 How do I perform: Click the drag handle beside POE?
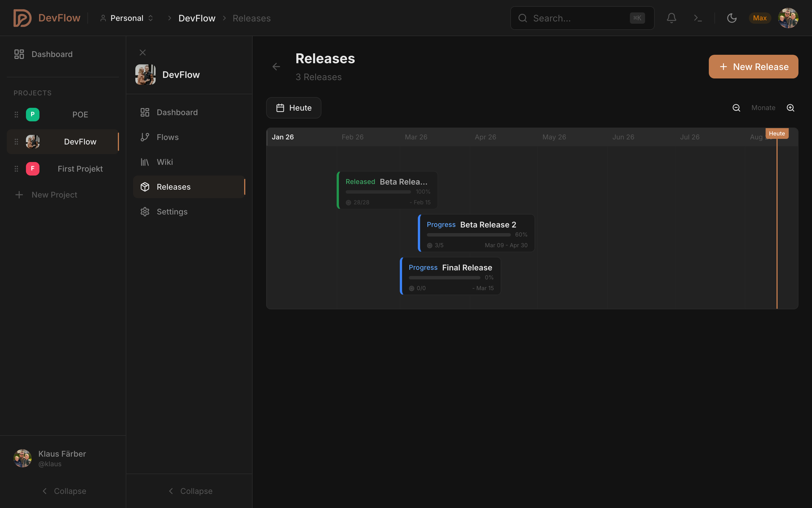pyautogui.click(x=16, y=115)
